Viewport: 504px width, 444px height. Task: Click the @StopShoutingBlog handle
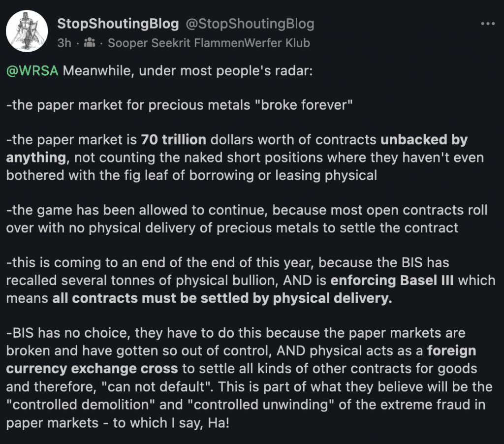point(250,24)
